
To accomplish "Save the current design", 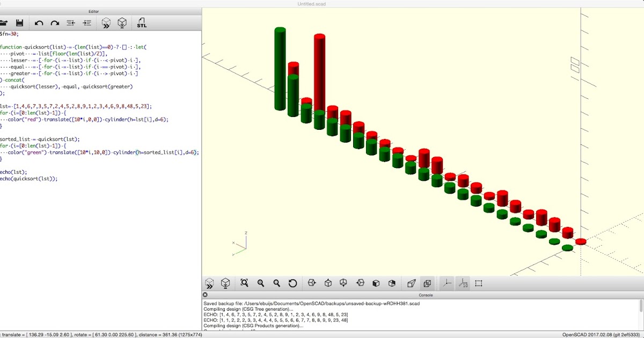I will click(20, 23).
